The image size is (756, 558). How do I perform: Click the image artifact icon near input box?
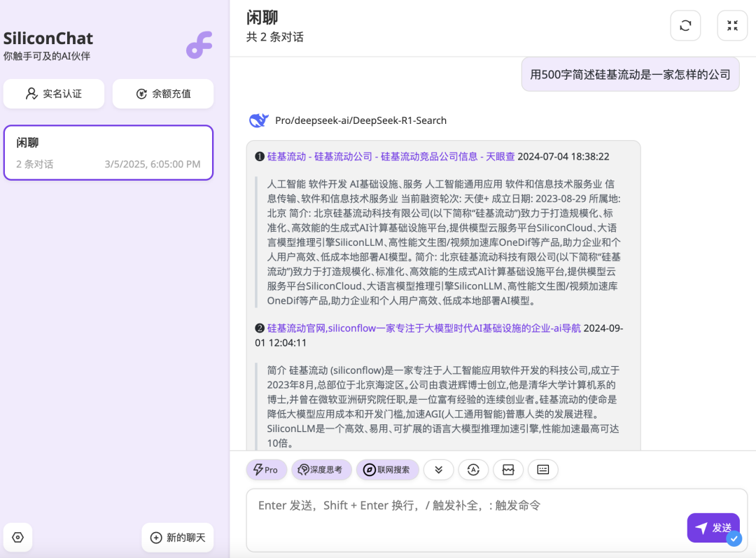pyautogui.click(x=508, y=470)
